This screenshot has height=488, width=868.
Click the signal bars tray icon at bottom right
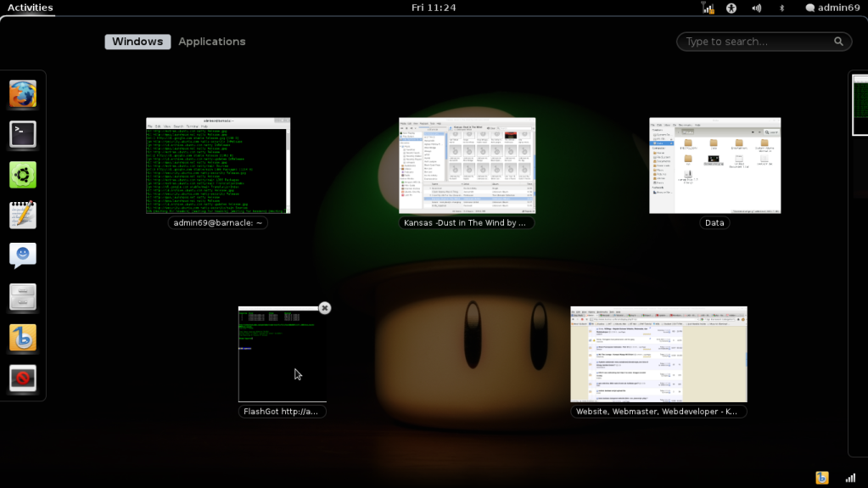point(851,478)
